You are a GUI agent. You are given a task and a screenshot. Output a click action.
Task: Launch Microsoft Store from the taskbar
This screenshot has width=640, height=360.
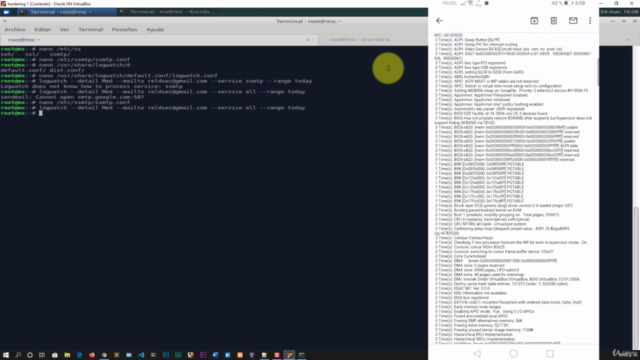tap(55, 355)
